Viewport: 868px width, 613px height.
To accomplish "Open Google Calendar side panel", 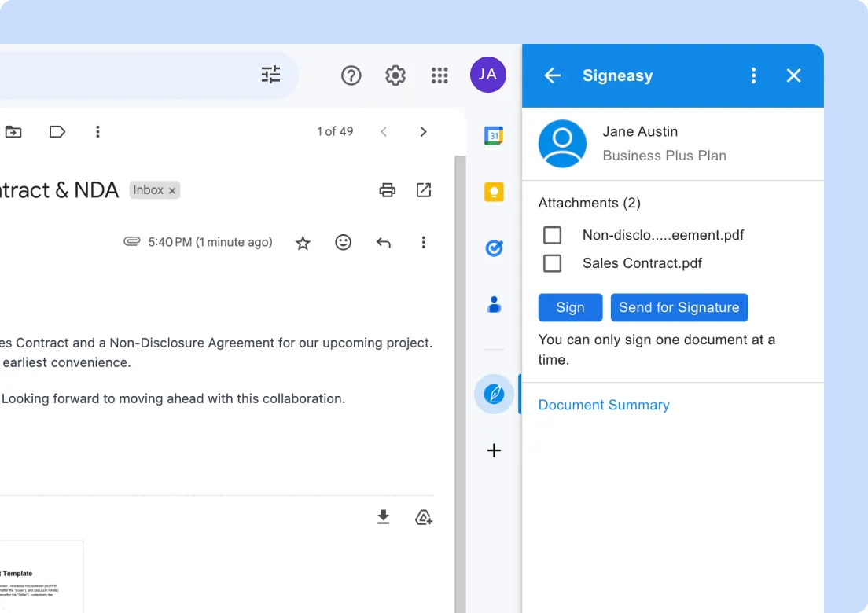I will pos(494,135).
